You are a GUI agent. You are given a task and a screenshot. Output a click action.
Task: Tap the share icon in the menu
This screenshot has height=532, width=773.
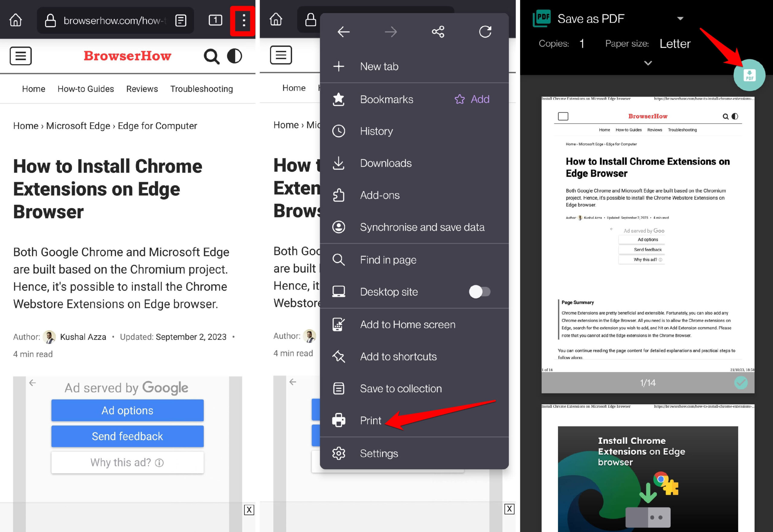(438, 32)
